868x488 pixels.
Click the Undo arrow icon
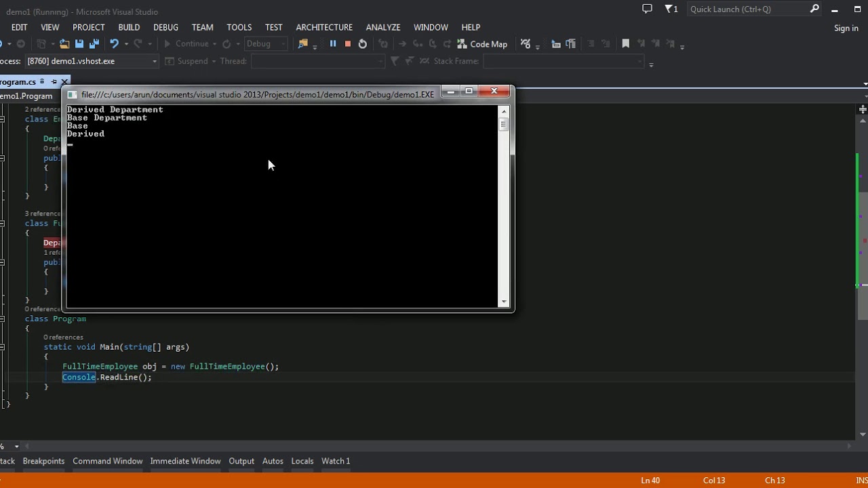point(114,44)
